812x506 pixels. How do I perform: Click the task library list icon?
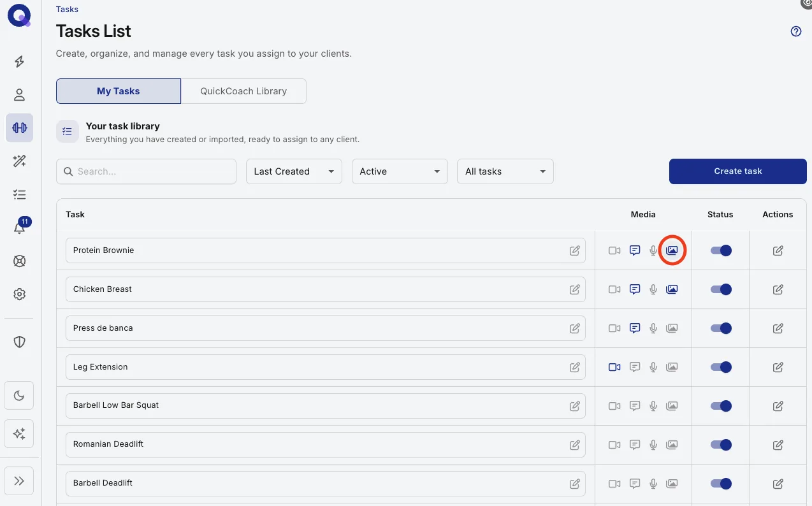[68, 131]
